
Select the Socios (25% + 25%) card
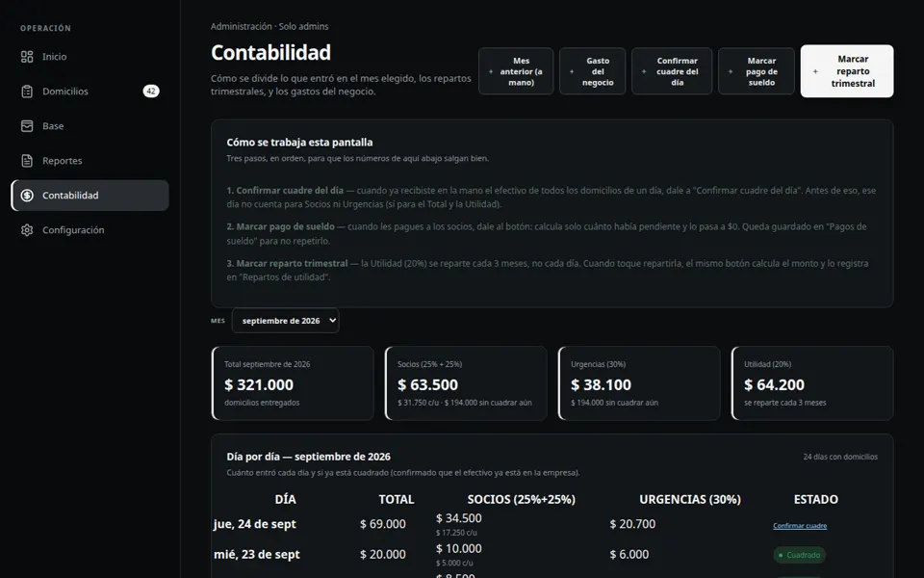[466, 383]
